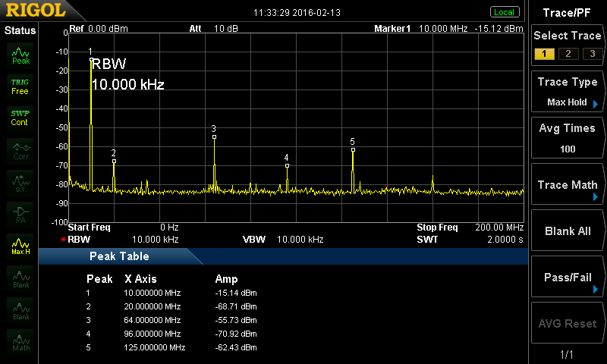Click marker 3 on the 64 MHz peak

[214, 136]
